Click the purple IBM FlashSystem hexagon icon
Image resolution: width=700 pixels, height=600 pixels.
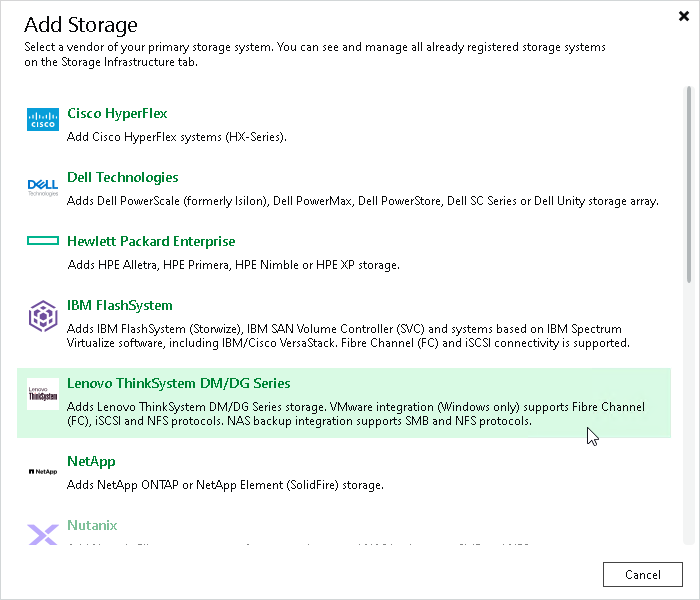point(43,316)
